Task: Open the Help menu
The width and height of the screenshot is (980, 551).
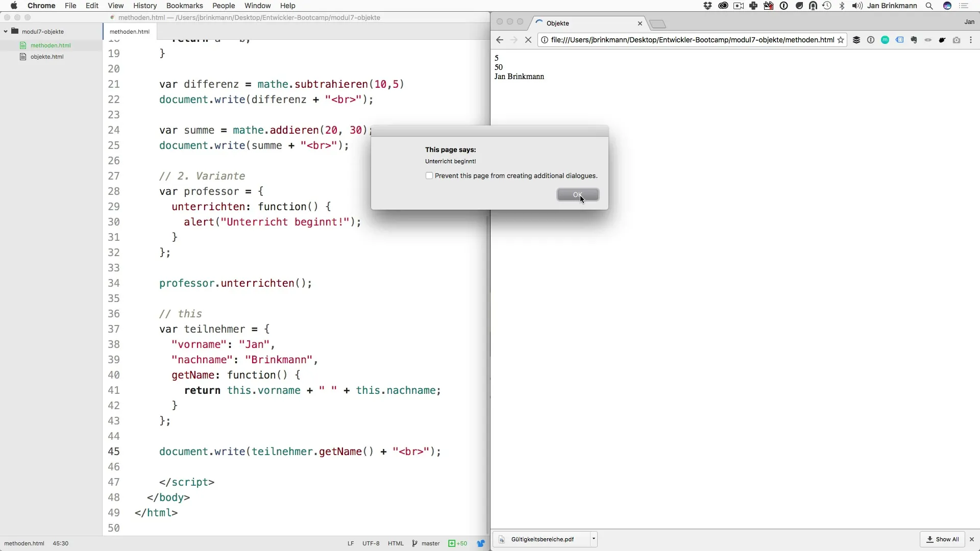Action: [288, 6]
